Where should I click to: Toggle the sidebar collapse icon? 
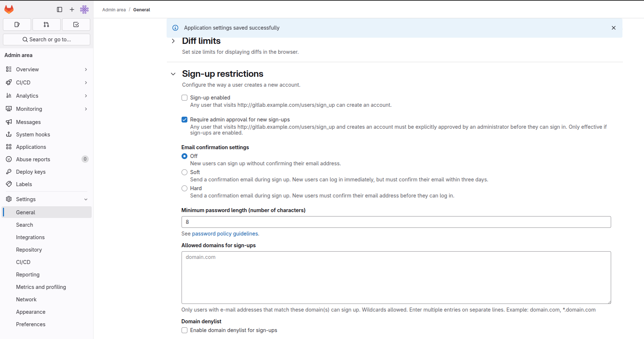60,10
